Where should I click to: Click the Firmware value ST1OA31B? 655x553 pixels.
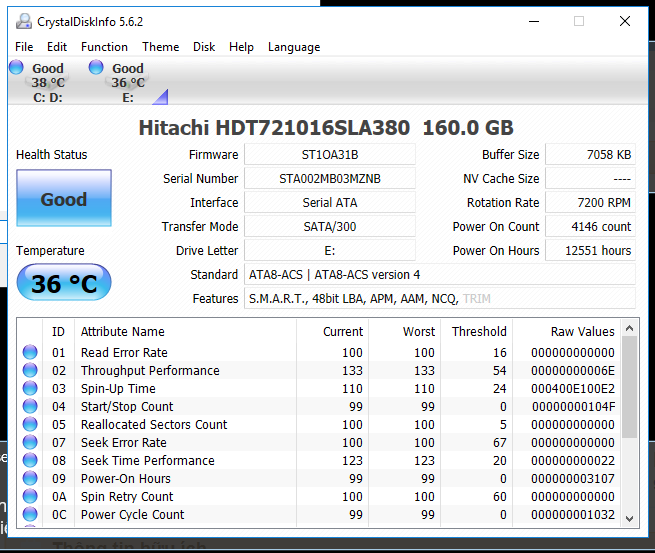click(330, 155)
